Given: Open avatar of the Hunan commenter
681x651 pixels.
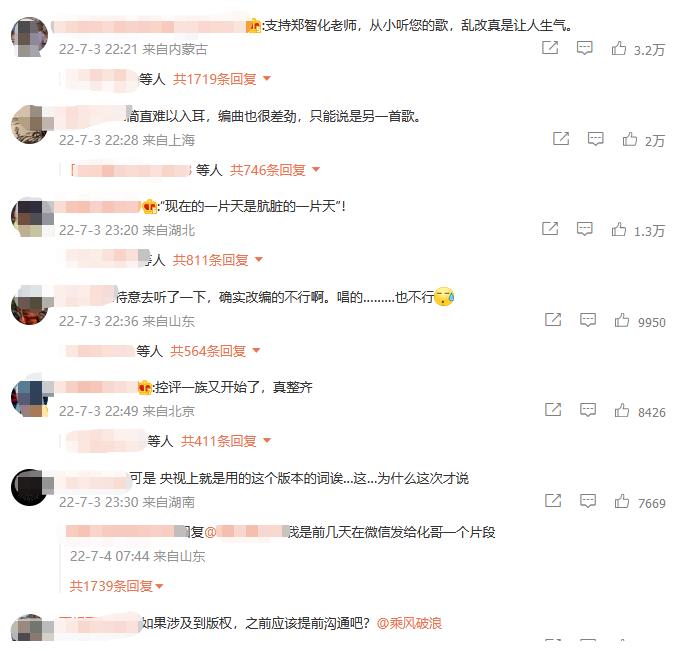Looking at the screenshot, I should [29, 487].
